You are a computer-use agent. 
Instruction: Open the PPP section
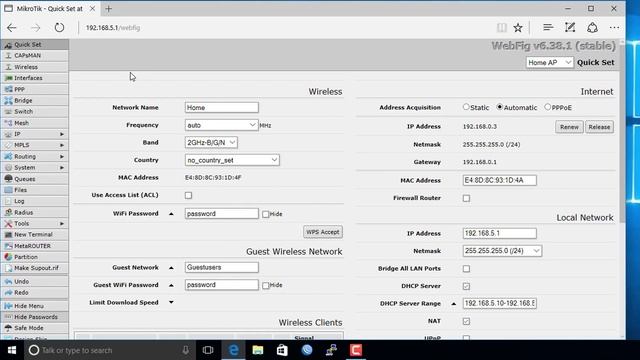(34, 89)
